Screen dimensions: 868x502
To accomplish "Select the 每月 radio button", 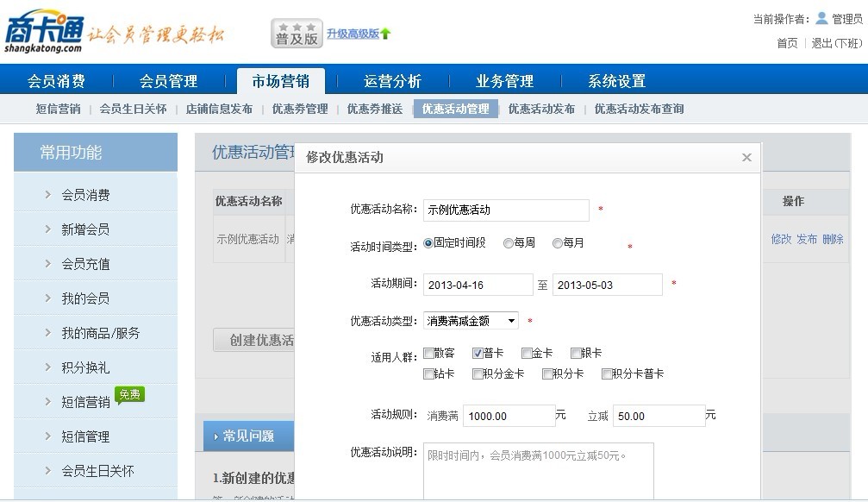I will (558, 243).
